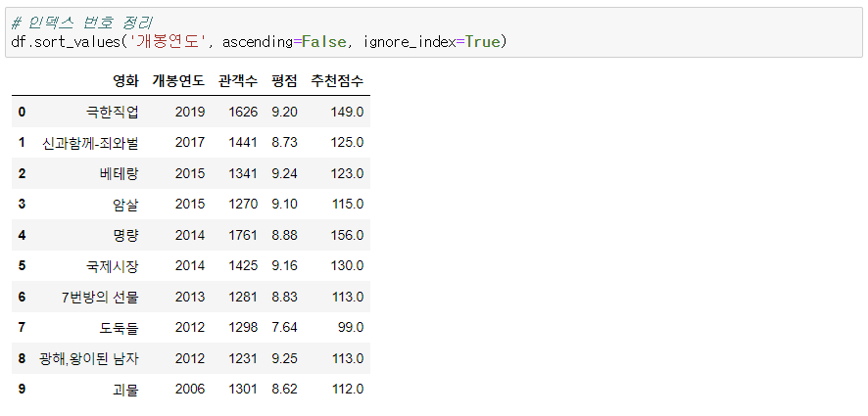
Task: Click the recommendation score 125.0
Action: click(x=347, y=143)
